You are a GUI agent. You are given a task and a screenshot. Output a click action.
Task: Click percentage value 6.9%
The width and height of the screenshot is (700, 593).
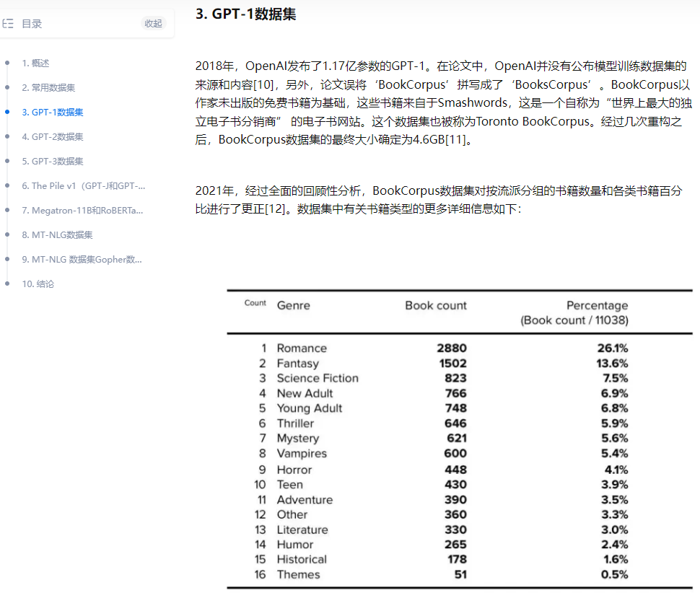pyautogui.click(x=614, y=393)
